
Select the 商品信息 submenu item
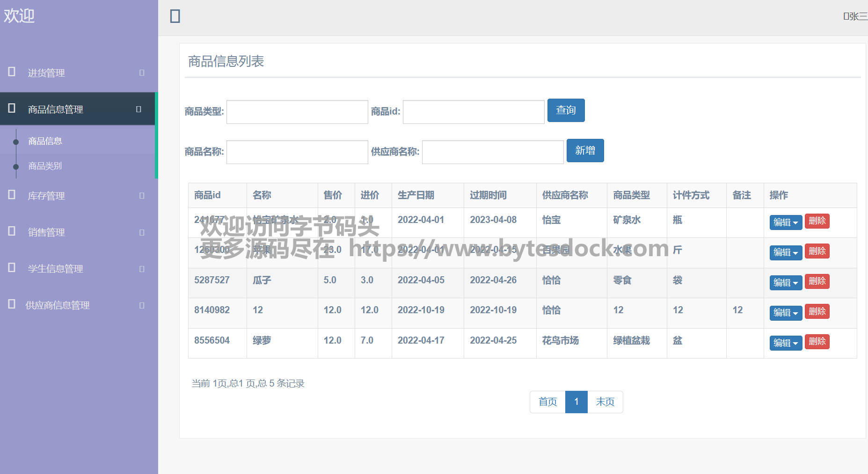[45, 141]
